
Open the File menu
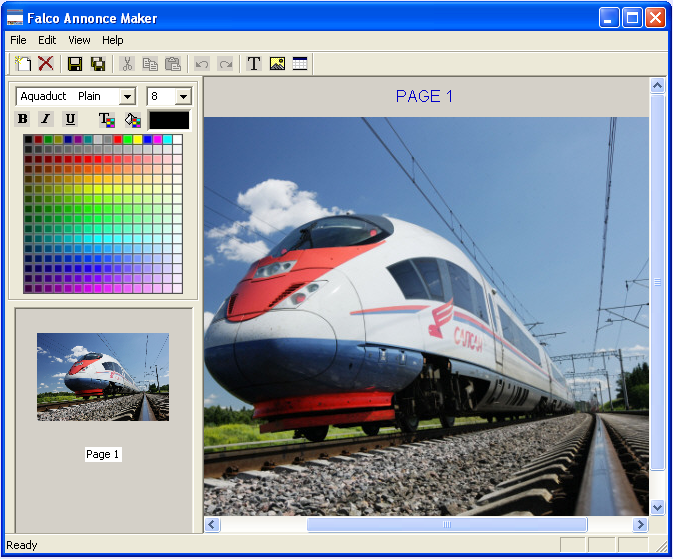coord(18,40)
